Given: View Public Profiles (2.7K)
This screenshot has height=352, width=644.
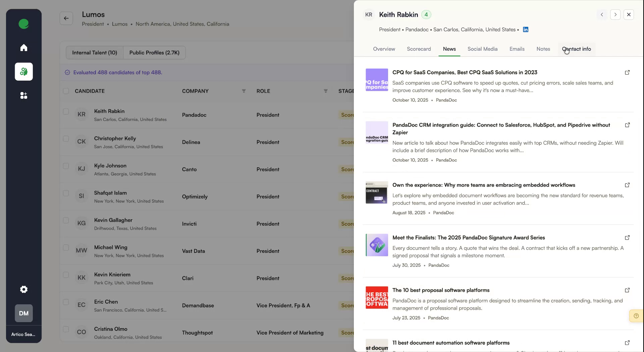Looking at the screenshot, I should [154, 52].
